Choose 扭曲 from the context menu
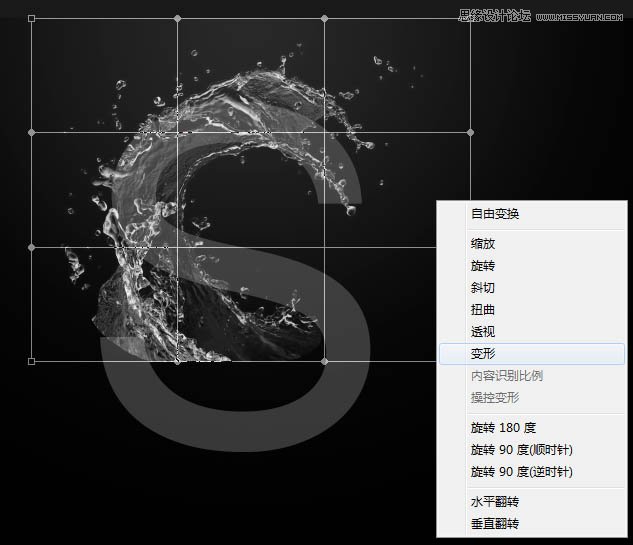633x545 pixels. pos(483,310)
